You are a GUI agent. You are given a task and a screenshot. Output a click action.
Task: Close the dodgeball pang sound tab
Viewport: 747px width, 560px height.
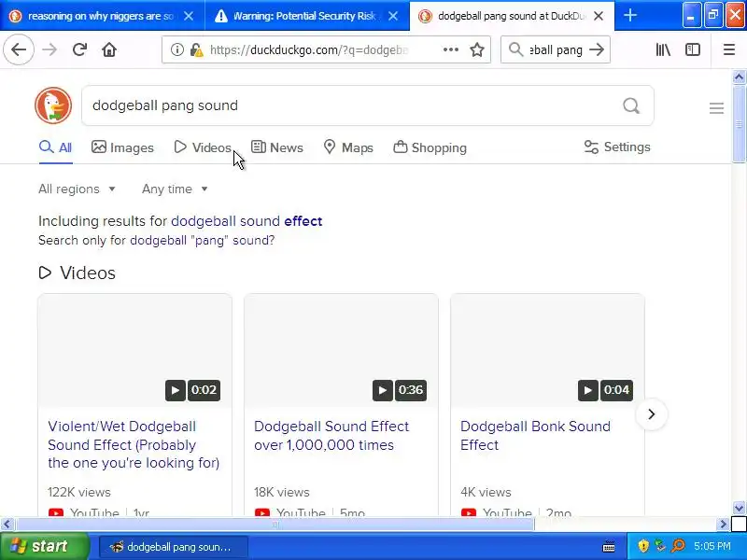599,16
